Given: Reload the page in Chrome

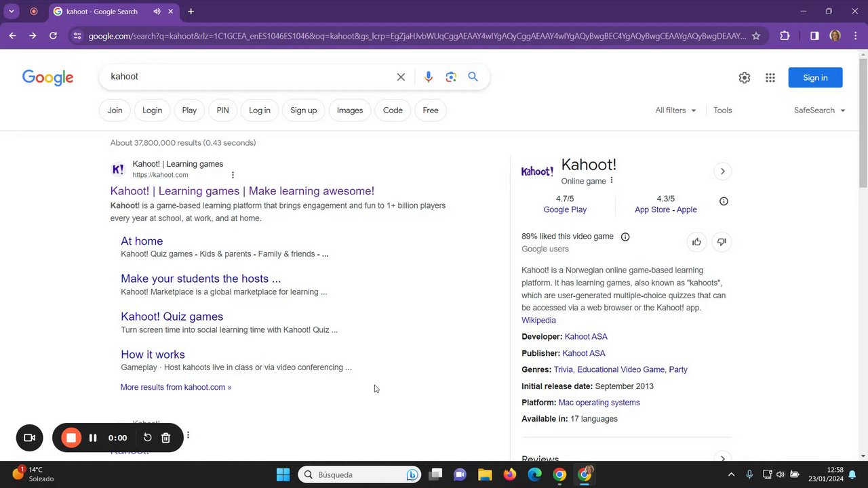Looking at the screenshot, I should pos(53,35).
